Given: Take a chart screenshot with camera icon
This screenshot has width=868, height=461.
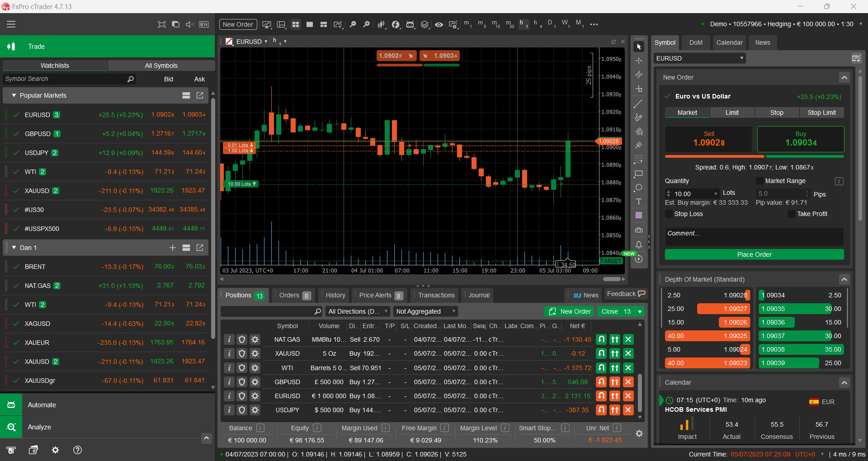Looking at the screenshot, I should tap(639, 230).
